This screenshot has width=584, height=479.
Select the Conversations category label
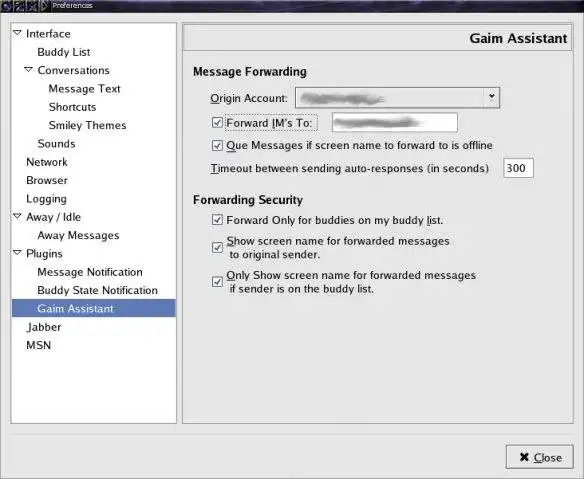pos(73,70)
